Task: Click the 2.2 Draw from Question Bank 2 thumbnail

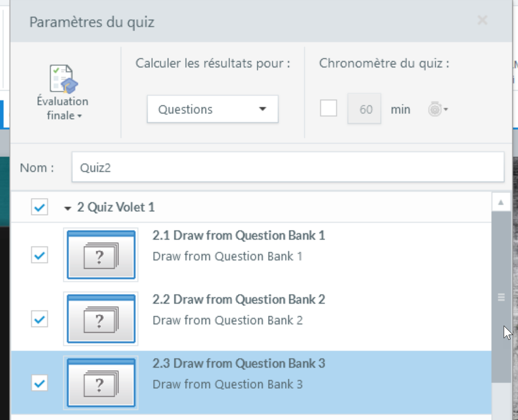Action: coord(101,319)
